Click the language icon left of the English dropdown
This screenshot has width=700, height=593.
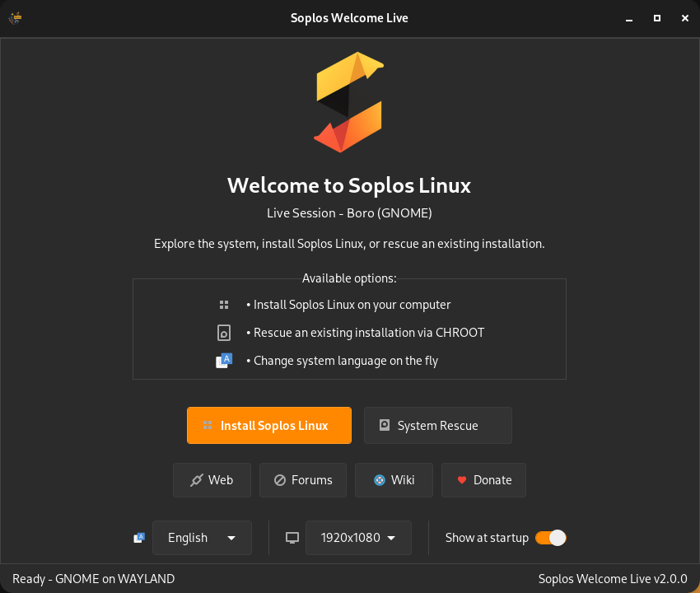coord(139,538)
